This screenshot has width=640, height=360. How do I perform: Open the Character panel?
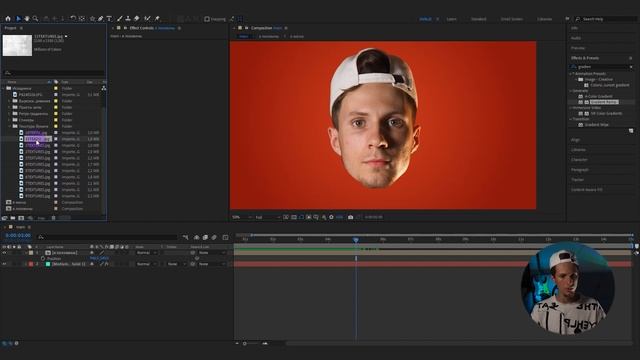tap(579, 160)
